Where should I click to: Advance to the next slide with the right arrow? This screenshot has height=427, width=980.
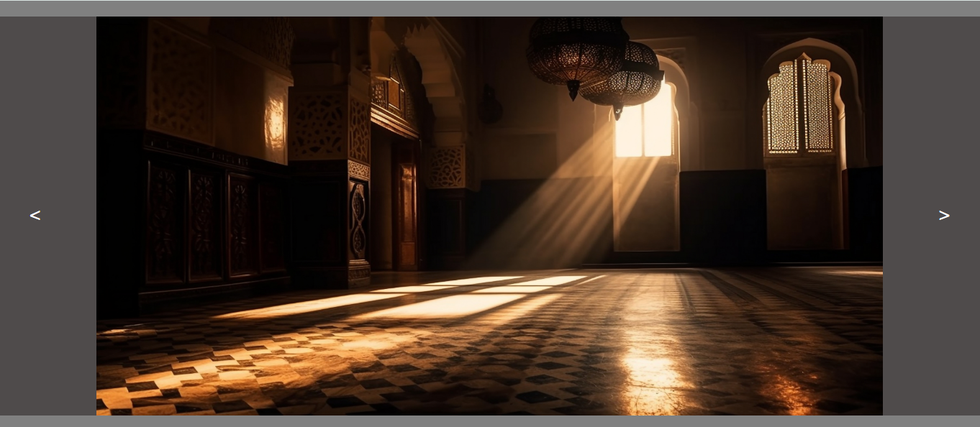pyautogui.click(x=944, y=215)
